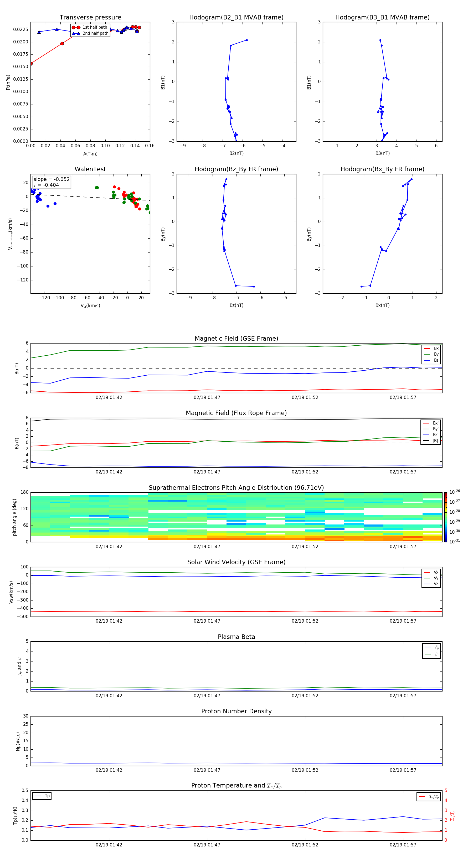Click 'Vsw(km/s)' y-axis label
The width and height of the screenshot is (473, 868).
(x=11, y=592)
